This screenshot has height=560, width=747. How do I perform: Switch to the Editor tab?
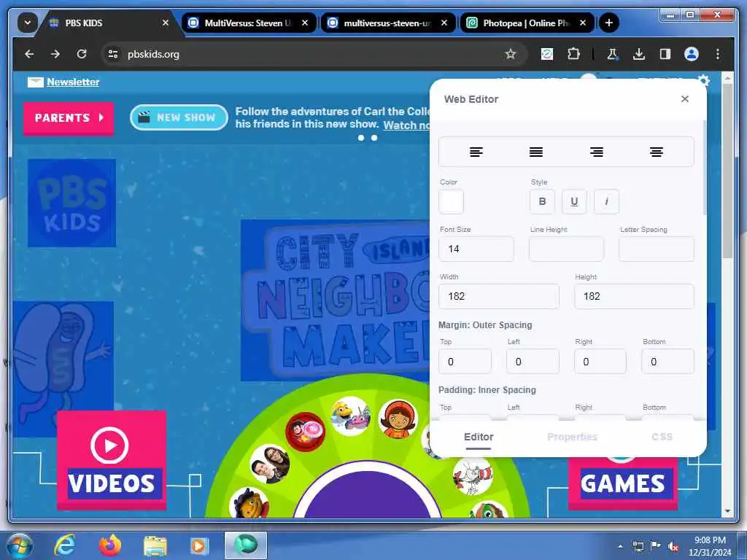479,437
